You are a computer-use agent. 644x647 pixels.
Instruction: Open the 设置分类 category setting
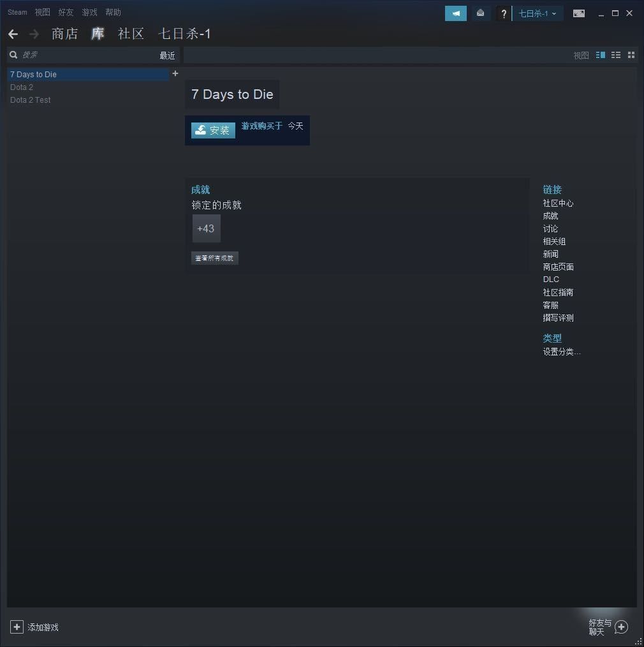[x=561, y=352]
